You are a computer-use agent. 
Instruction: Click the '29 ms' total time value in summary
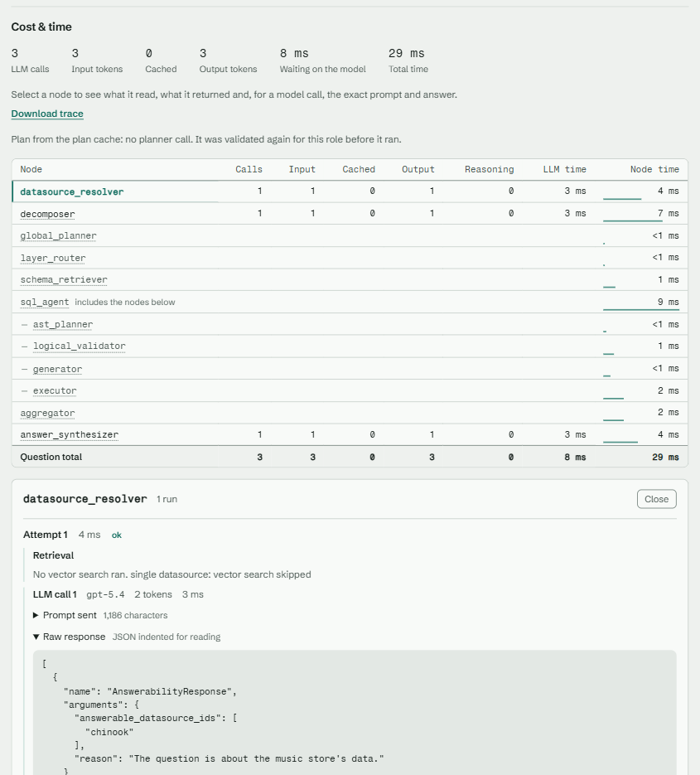407,53
